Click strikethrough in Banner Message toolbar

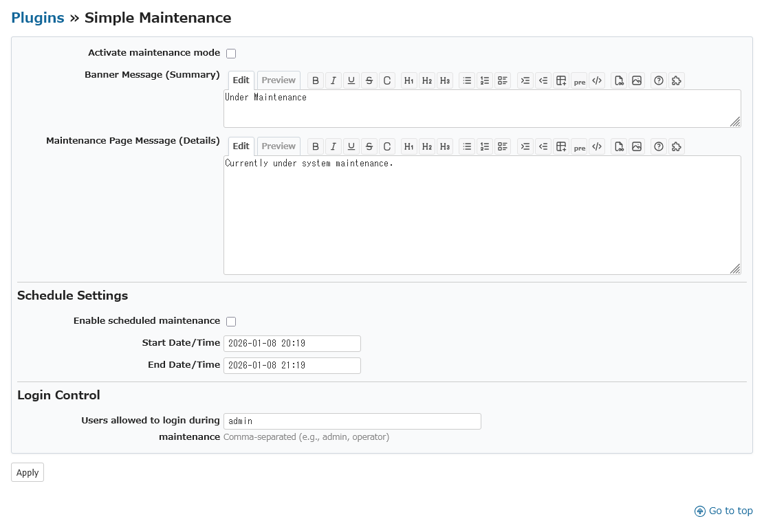(369, 80)
